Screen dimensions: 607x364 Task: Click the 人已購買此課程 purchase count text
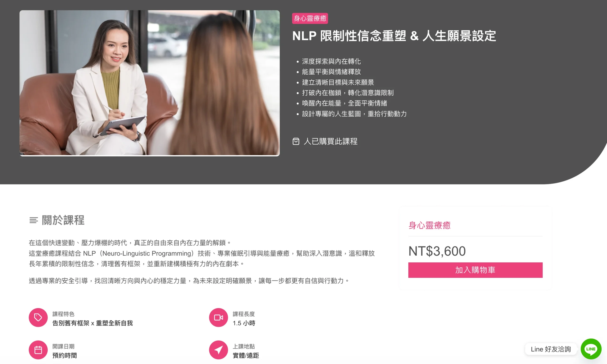[331, 141]
